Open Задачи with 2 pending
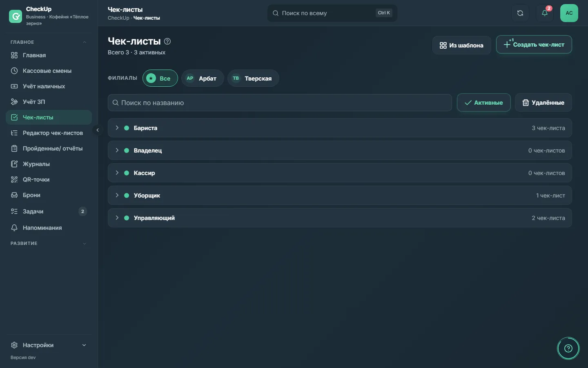 click(x=49, y=211)
